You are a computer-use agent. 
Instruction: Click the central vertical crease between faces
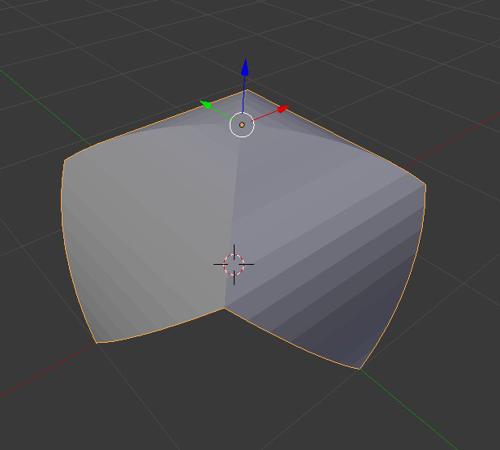[x=232, y=217]
